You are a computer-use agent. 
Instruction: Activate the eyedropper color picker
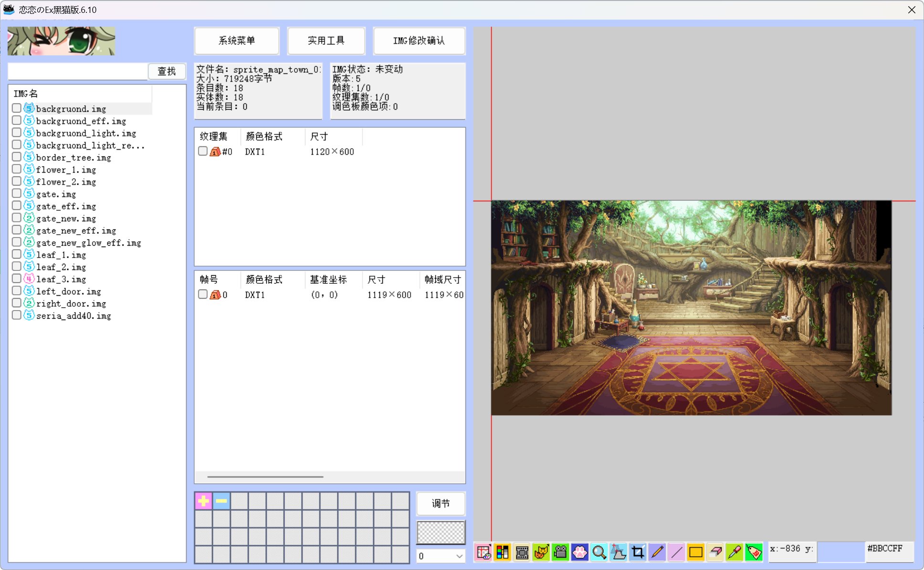point(735,552)
